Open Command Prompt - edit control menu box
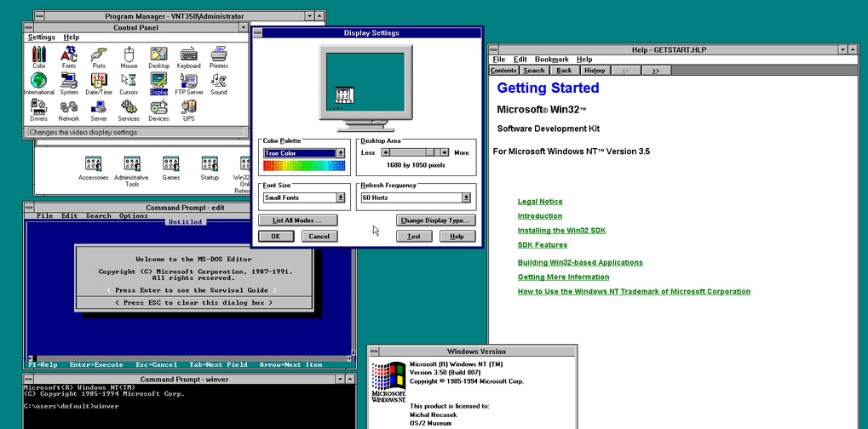The image size is (868, 429). tap(30, 208)
